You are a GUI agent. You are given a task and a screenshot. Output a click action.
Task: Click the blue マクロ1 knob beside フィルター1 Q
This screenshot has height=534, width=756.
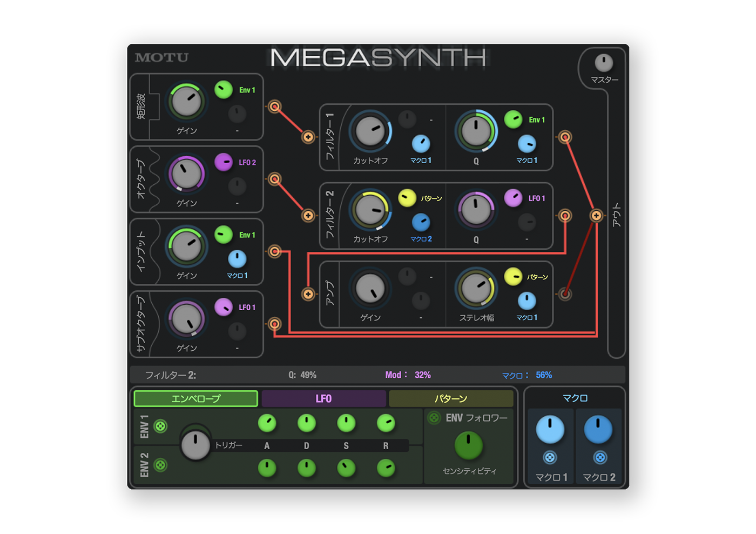point(527,144)
